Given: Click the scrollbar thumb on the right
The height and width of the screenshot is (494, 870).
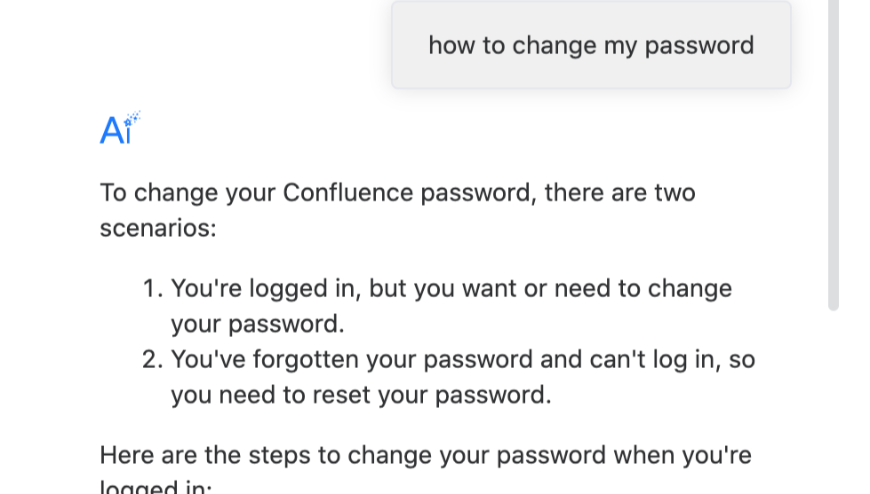Looking at the screenshot, I should (833, 150).
